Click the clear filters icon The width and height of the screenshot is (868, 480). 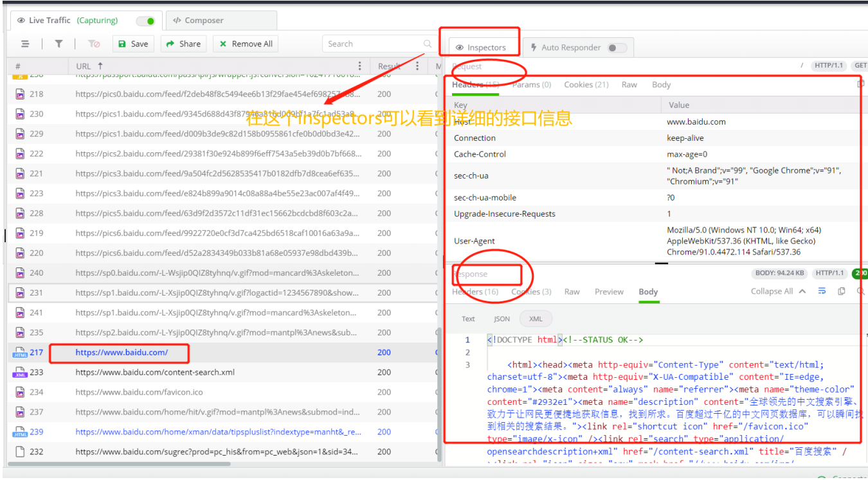[94, 44]
